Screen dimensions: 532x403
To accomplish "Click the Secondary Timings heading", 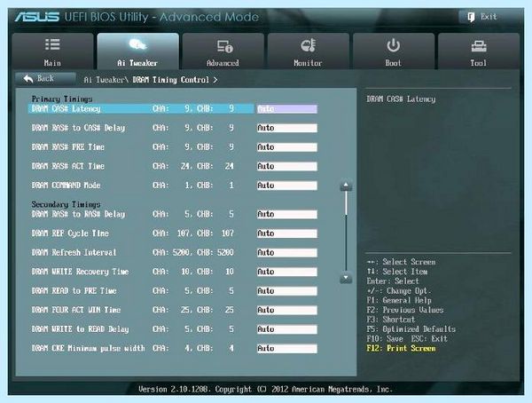I will click(x=66, y=204).
